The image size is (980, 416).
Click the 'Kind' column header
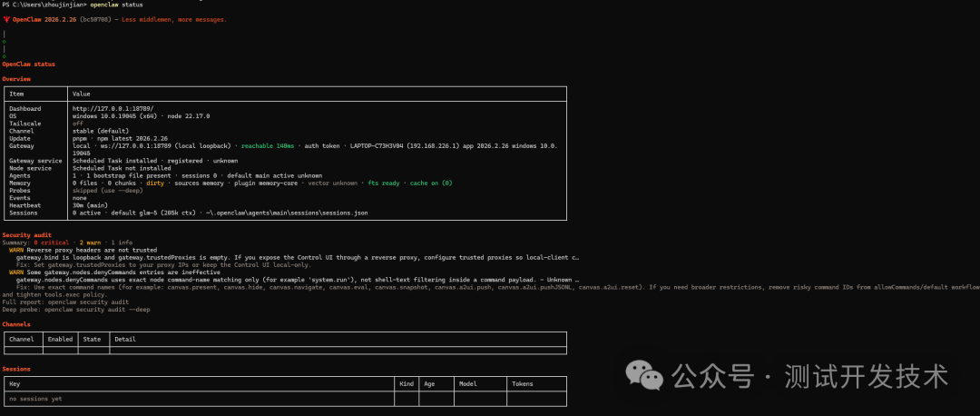405,383
